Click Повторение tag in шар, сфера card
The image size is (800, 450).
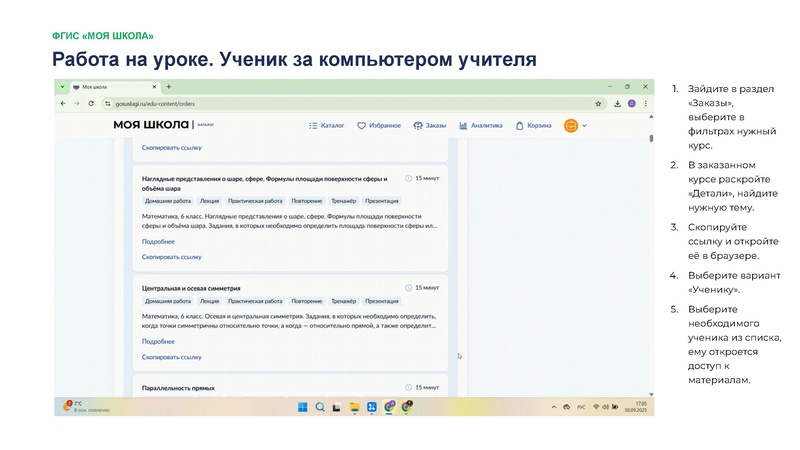pyautogui.click(x=307, y=201)
